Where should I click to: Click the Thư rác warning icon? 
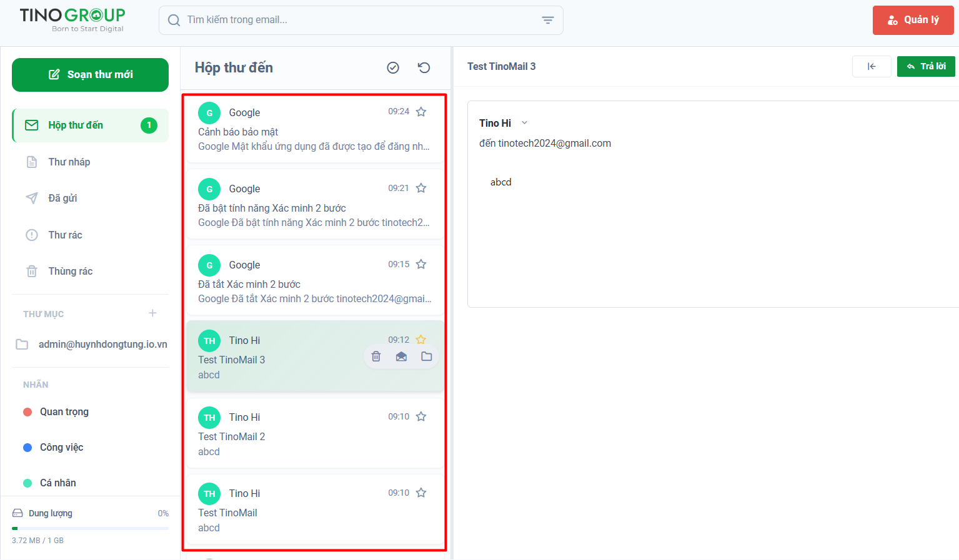[32, 235]
